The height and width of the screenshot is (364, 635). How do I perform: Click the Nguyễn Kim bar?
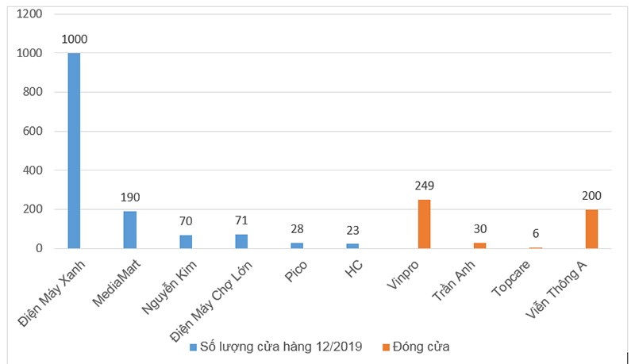[x=186, y=242]
